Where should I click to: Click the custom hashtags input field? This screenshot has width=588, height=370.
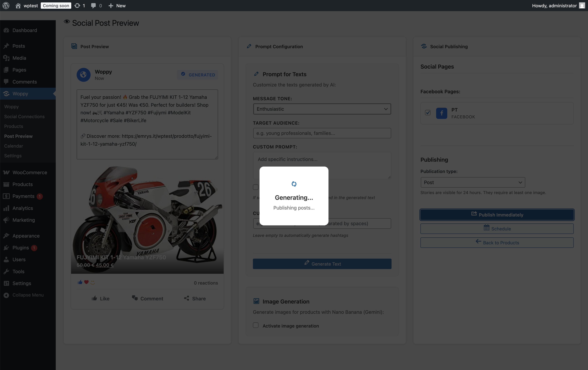point(322,223)
